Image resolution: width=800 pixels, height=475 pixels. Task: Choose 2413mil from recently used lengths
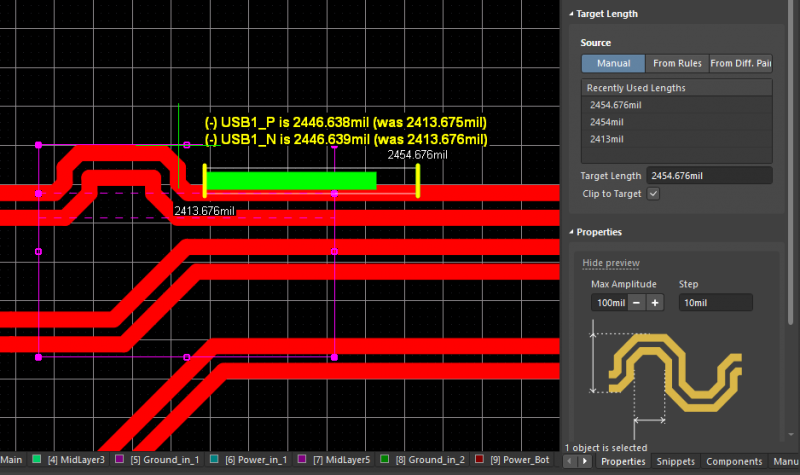(677, 139)
